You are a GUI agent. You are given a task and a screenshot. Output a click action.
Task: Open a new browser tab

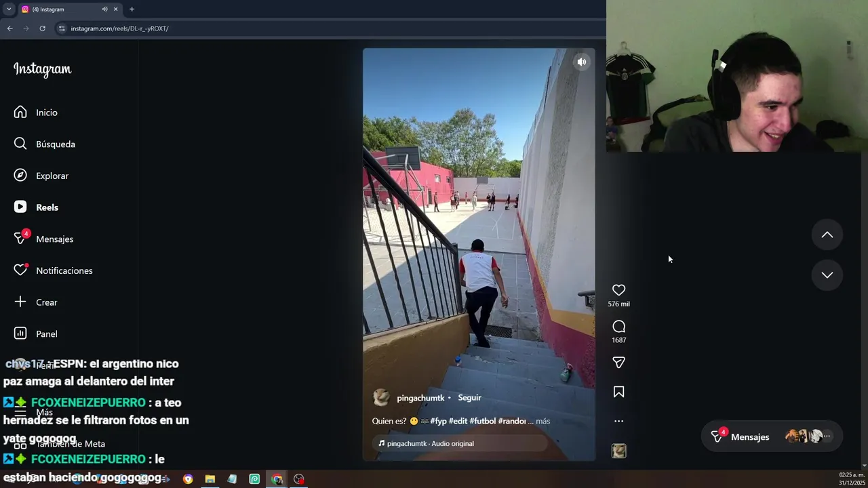[x=132, y=9]
